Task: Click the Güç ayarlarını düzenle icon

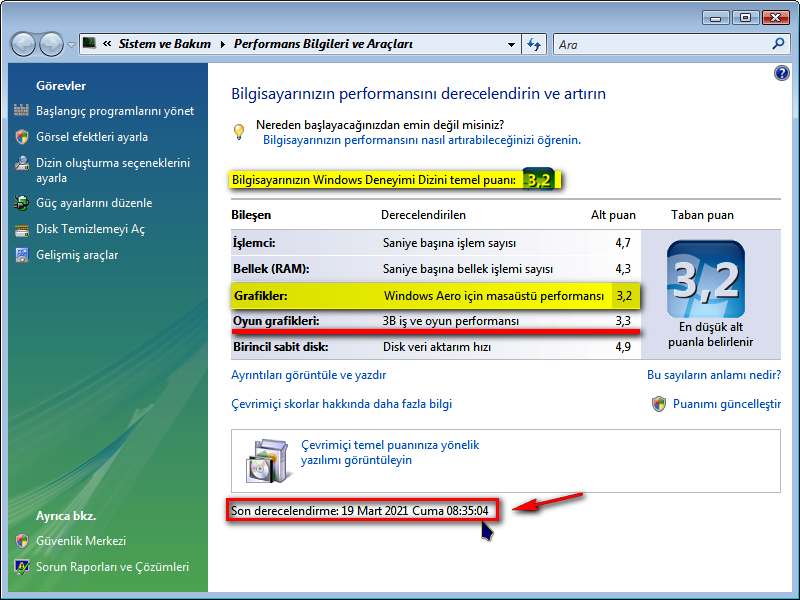Action: point(21,203)
